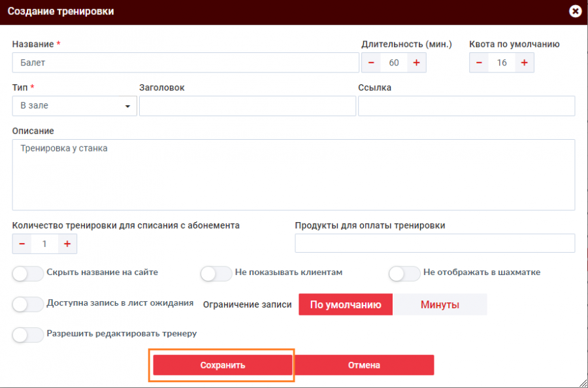This screenshot has width=588, height=388.
Task: Increase sessions deducted from the membership
Action: click(x=67, y=244)
